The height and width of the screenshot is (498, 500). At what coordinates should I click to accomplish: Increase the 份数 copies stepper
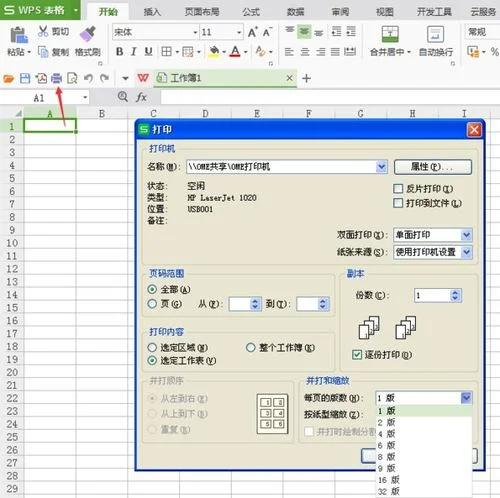click(x=455, y=292)
